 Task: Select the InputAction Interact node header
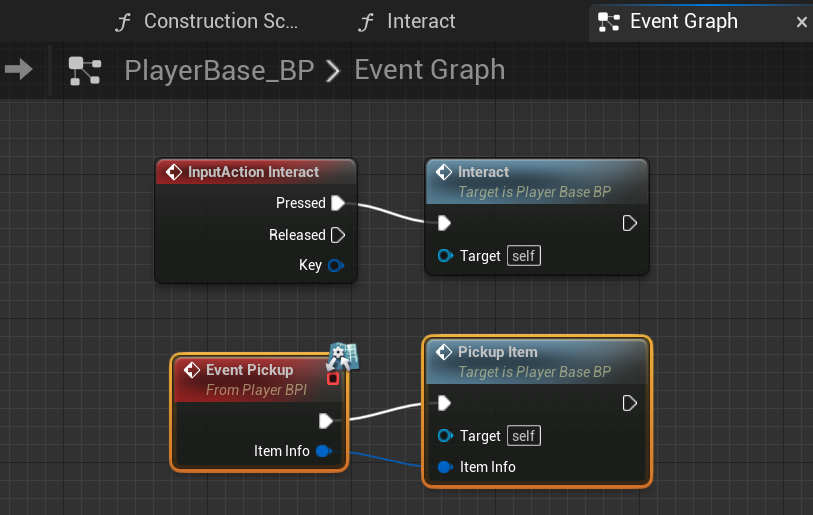tap(255, 172)
